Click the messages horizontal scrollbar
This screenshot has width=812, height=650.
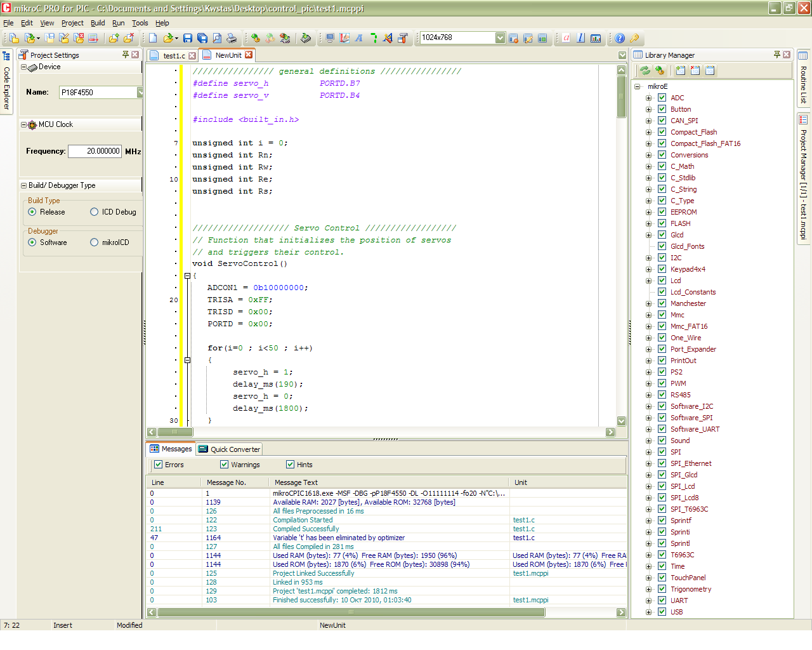point(351,613)
